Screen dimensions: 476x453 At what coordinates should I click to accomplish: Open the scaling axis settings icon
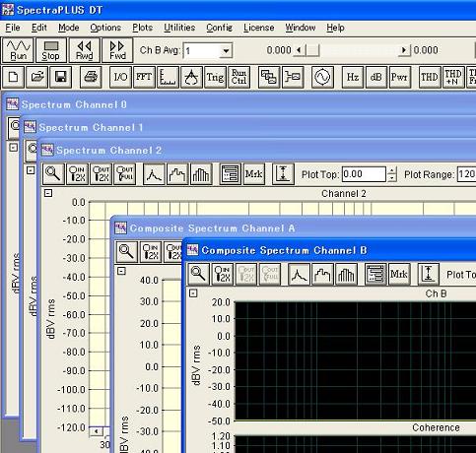coord(169,77)
